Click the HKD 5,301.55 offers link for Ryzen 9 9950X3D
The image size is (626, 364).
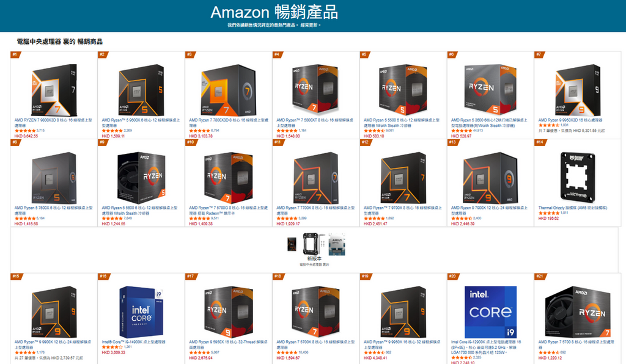coord(572,130)
